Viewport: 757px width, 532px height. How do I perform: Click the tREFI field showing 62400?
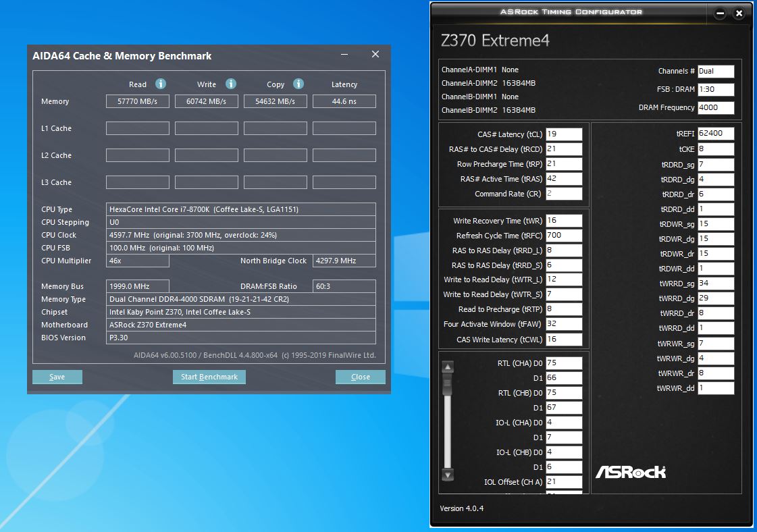[716, 134]
